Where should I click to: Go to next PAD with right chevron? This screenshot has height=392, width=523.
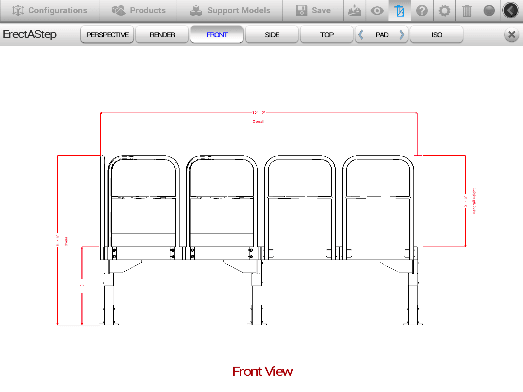tap(402, 34)
